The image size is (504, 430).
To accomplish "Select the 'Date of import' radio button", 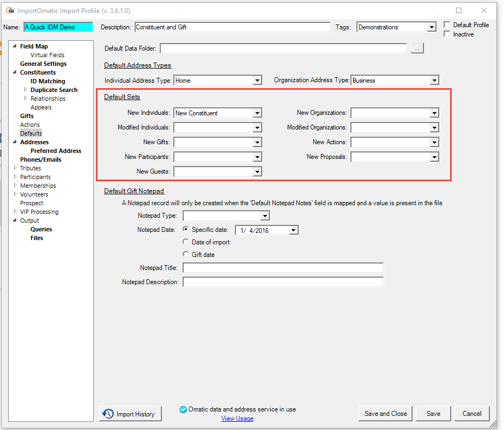I will point(186,242).
